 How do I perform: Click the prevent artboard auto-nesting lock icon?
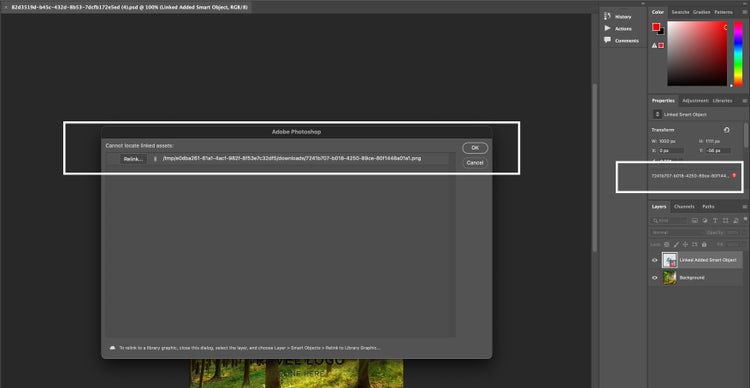coord(695,244)
